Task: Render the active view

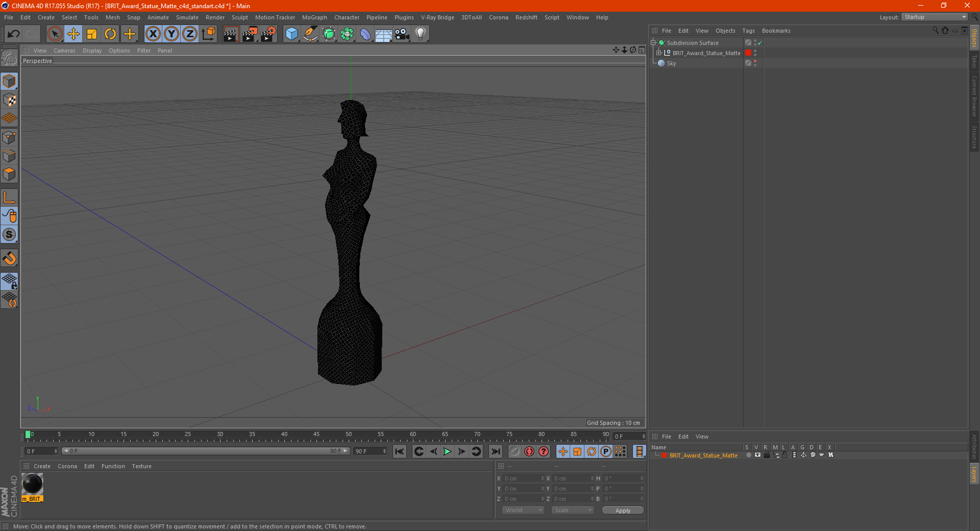Action: click(231, 34)
